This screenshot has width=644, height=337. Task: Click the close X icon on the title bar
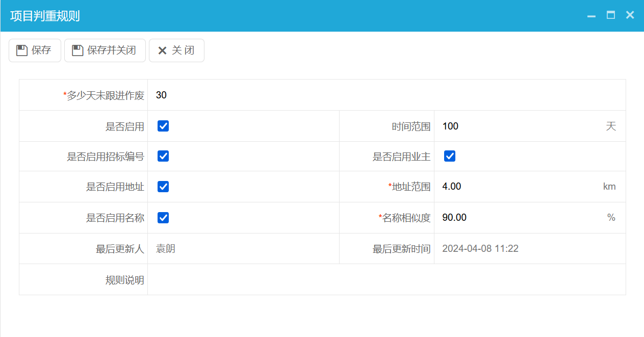click(630, 15)
